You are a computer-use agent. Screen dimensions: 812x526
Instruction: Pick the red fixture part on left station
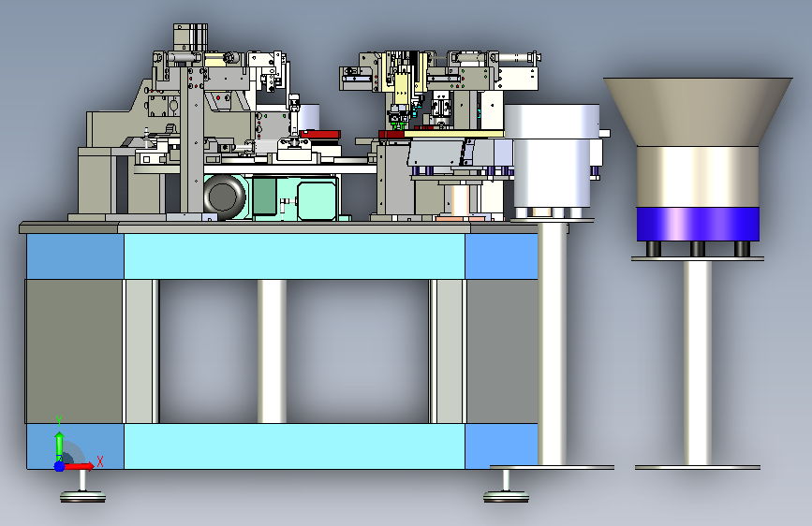pos(320,134)
